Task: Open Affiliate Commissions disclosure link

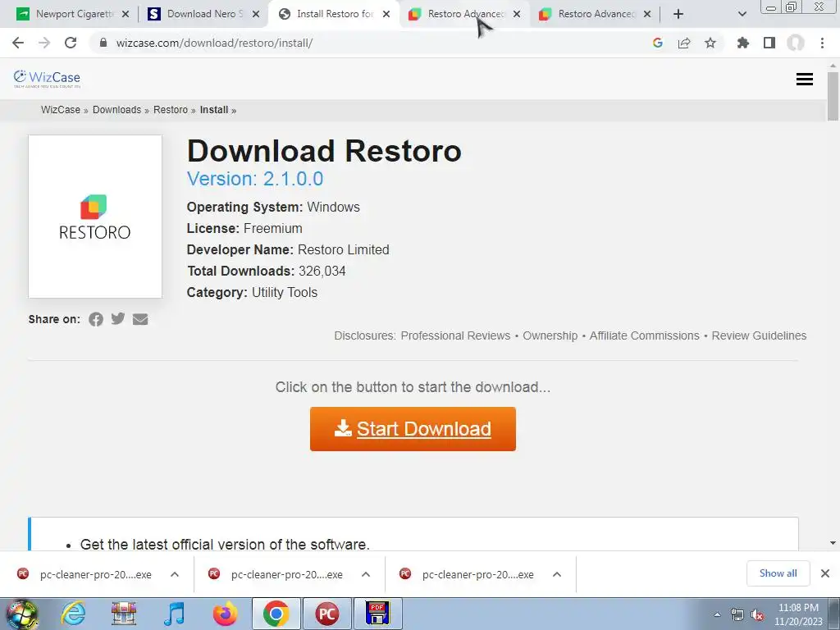Action: (x=645, y=336)
